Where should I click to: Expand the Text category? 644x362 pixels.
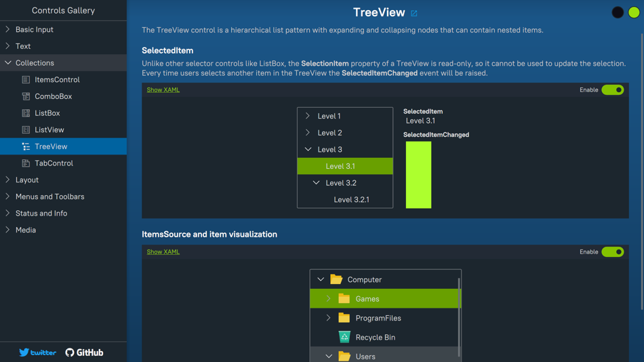pos(7,46)
